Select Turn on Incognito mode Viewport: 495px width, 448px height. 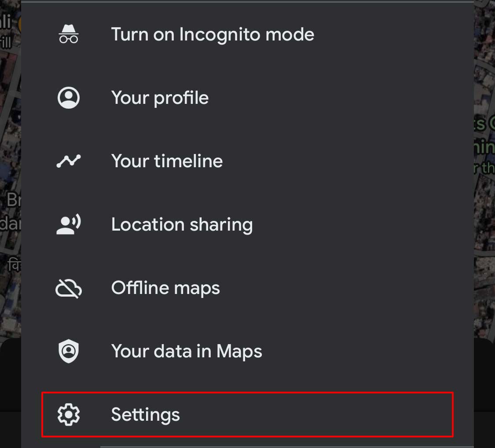click(x=247, y=34)
